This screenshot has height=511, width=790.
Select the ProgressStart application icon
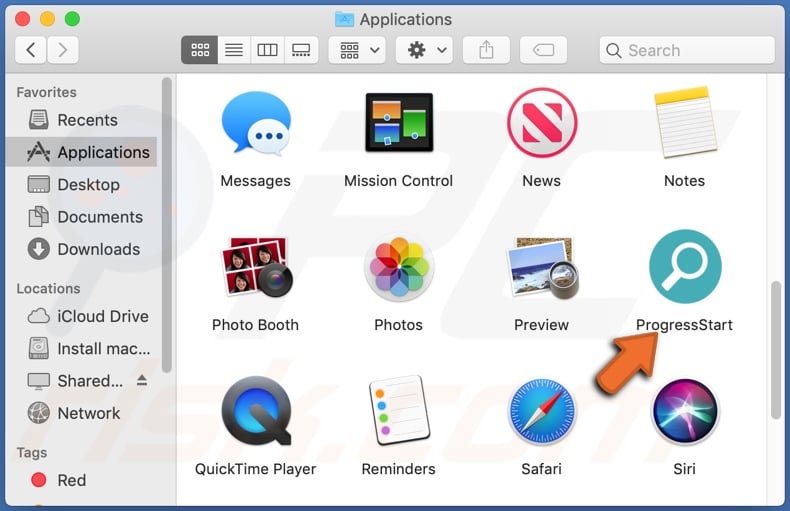click(685, 267)
